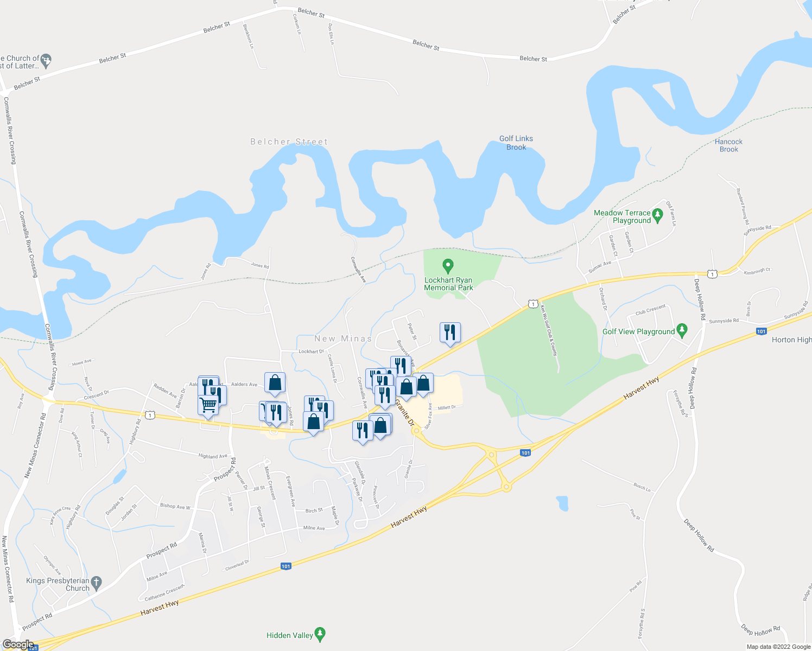
Task: Click the Hidden Valley park marker
Action: 320,634
